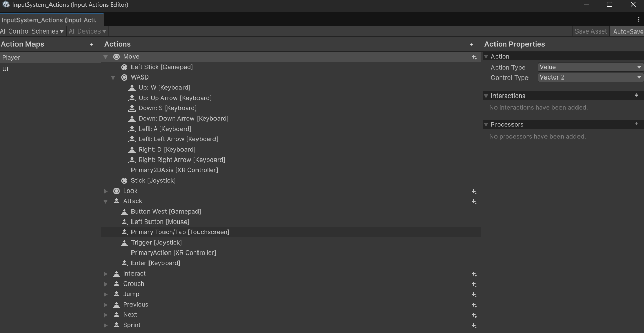Add a processor with the plus icon
The height and width of the screenshot is (333, 644).
click(x=636, y=124)
